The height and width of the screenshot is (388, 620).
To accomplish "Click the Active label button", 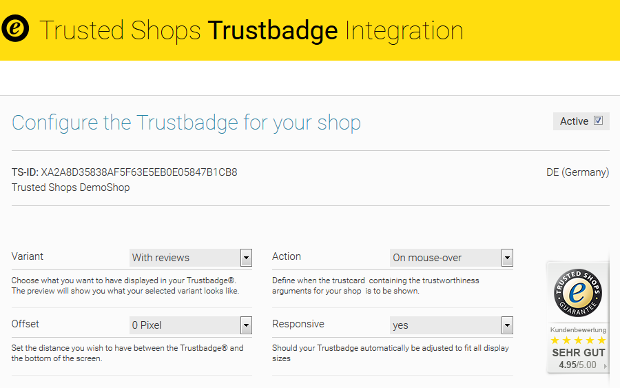I will coord(581,121).
